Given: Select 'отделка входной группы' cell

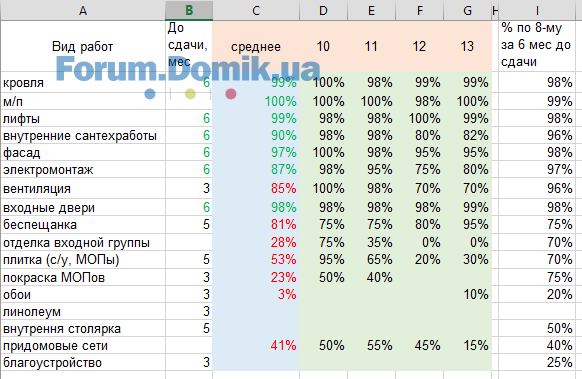Looking at the screenshot, I should tap(83, 242).
